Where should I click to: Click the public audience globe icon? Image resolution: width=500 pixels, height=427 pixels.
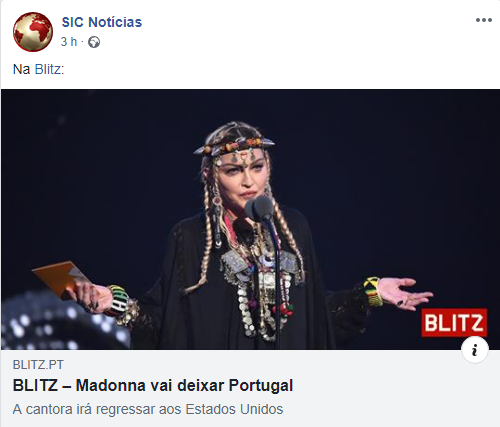point(94,42)
